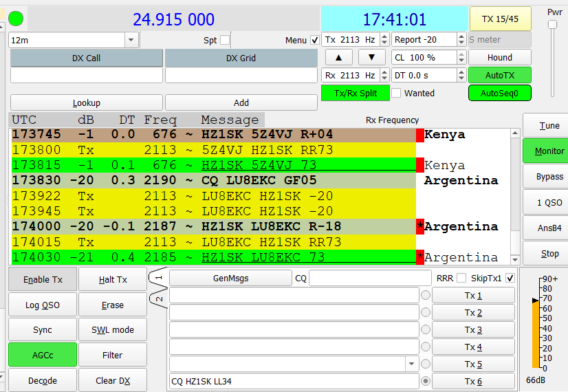The width and height of the screenshot is (568, 392).
Task: Toggle the AGCc button
Action: click(43, 355)
